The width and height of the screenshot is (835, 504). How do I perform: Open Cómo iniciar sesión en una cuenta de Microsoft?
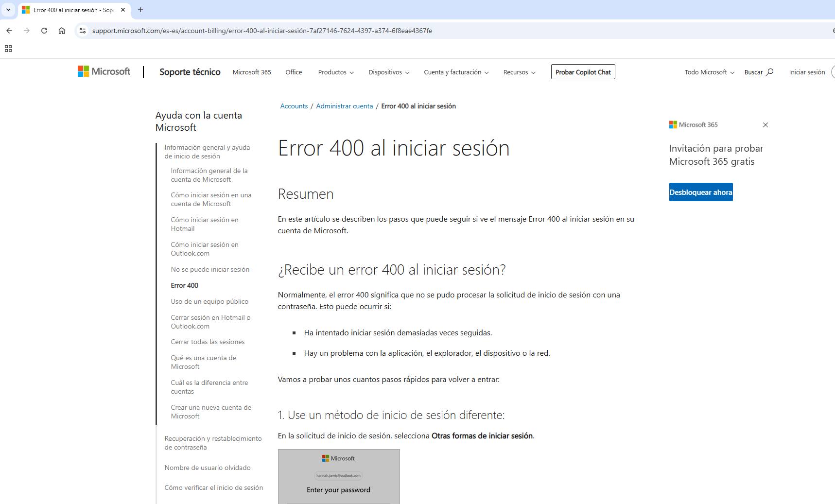pos(211,199)
